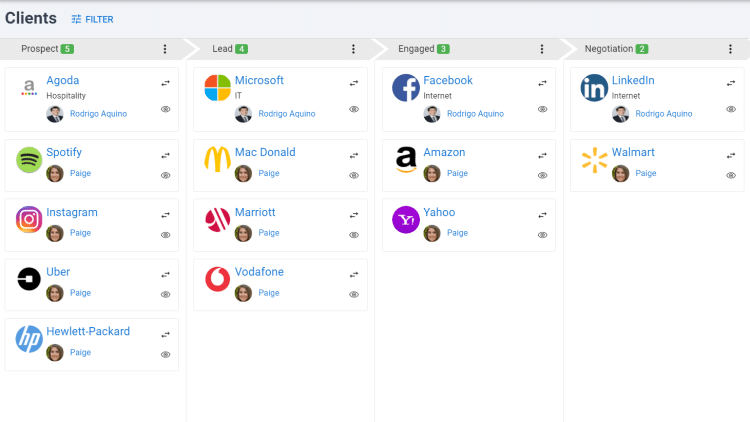Click the Uber logo thumbnail
Image resolution: width=750 pixels, height=422 pixels.
point(29,279)
